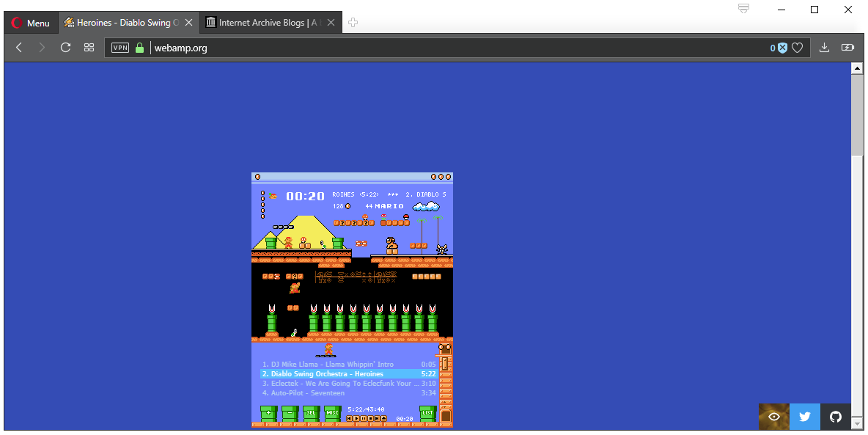Click playlist mini previous track button
The image size is (868, 435).
(350, 418)
